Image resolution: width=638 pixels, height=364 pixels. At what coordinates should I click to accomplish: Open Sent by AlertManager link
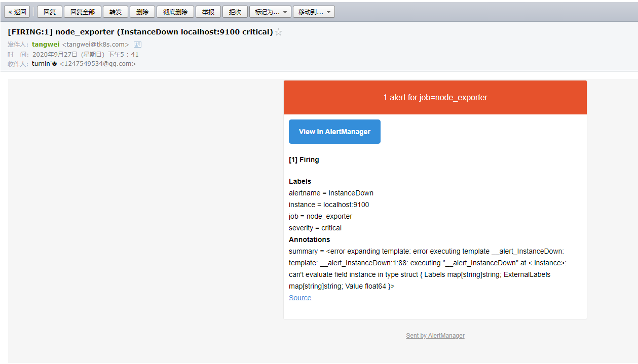tap(435, 336)
